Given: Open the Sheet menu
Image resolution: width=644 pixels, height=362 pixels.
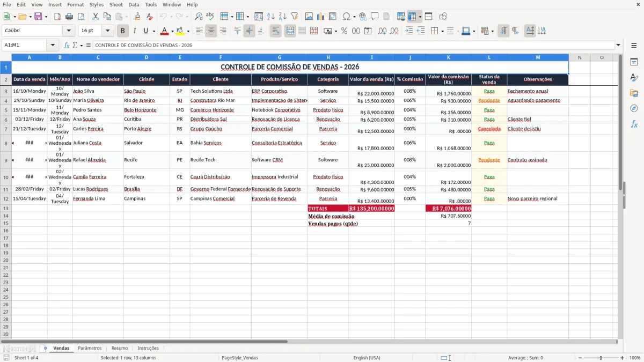Looking at the screenshot, I should coord(116,4).
